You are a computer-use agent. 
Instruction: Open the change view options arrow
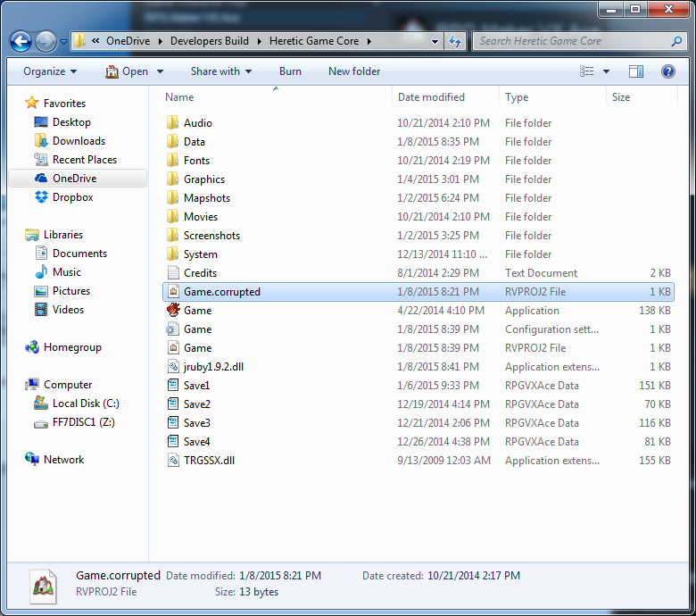607,71
